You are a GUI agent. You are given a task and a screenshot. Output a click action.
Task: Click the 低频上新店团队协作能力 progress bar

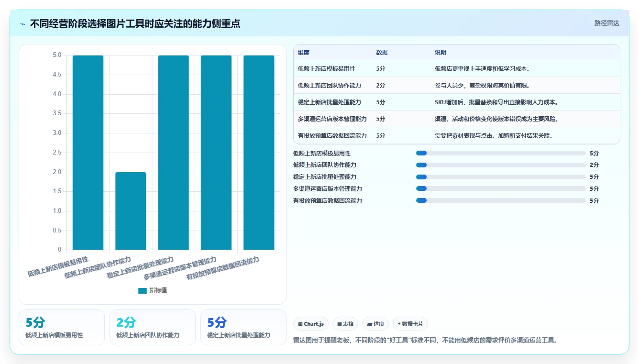501,165
